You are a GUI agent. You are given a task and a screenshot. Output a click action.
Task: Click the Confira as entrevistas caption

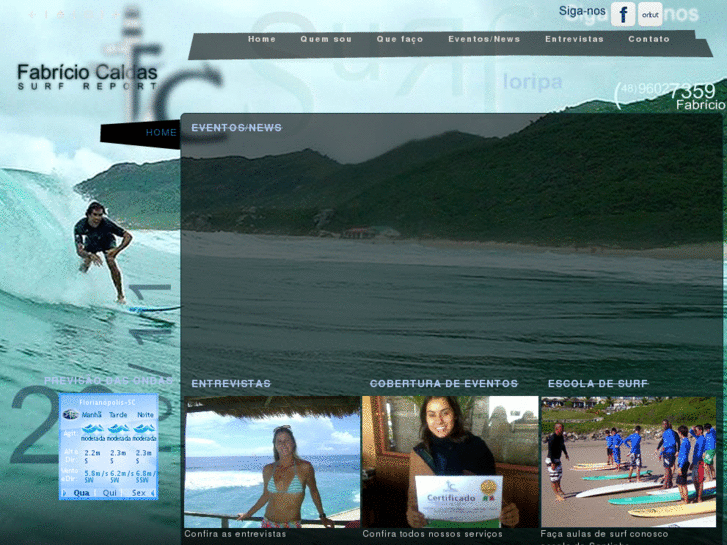235,534
